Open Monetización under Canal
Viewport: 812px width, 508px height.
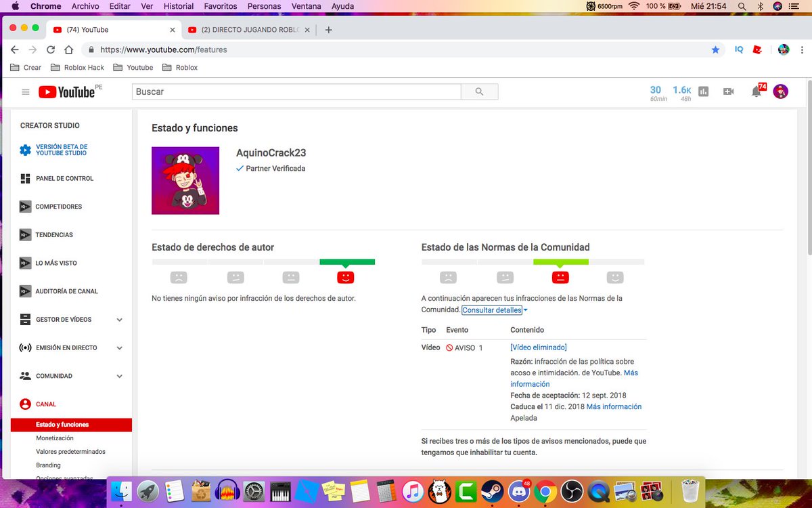[x=55, y=438]
